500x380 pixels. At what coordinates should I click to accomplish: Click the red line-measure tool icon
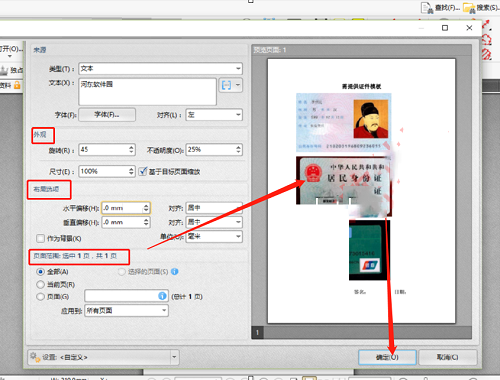[487, 25]
